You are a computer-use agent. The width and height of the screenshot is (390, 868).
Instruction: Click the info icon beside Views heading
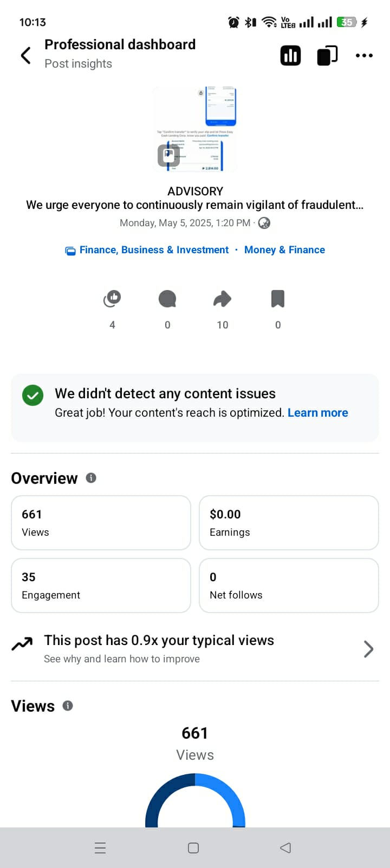(68, 706)
